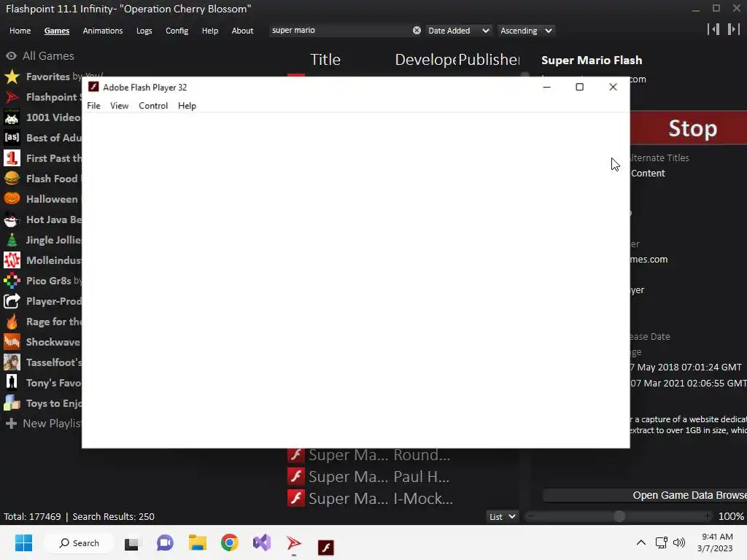Click the All Games eye icon
Screen dimensions: 747x560
(12, 55)
